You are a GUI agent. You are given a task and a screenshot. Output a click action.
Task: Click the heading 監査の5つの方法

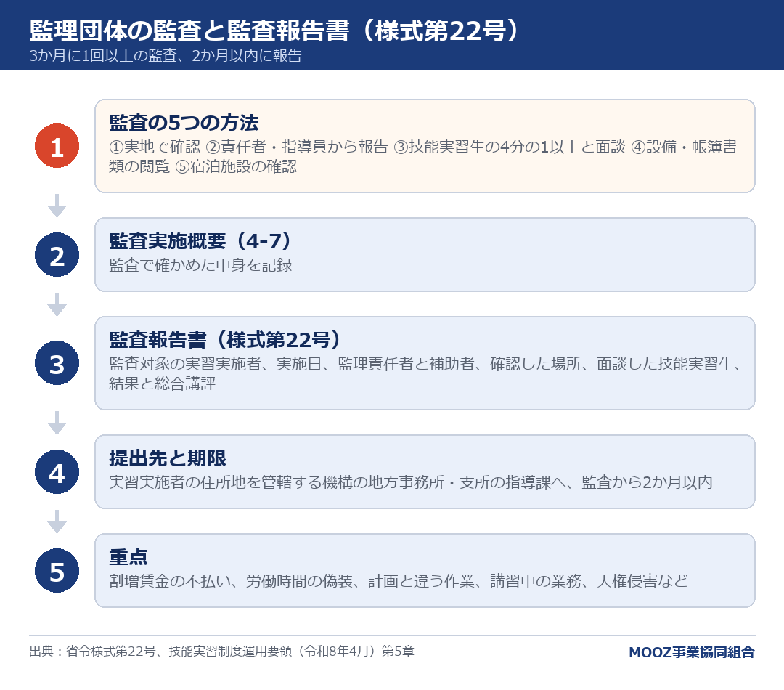[184, 123]
